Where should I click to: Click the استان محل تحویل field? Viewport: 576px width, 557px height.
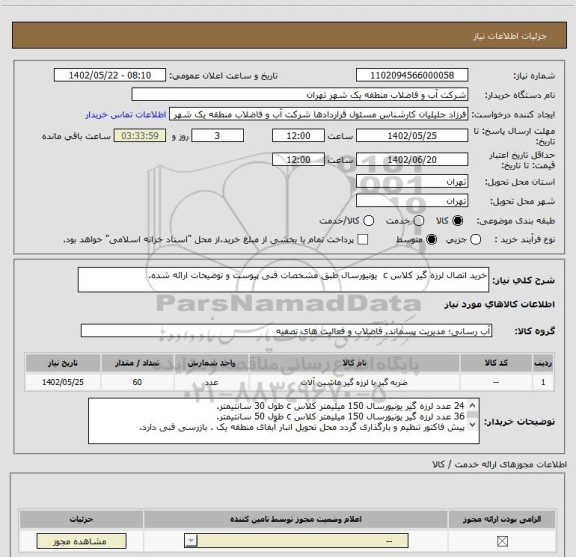[x=412, y=182]
